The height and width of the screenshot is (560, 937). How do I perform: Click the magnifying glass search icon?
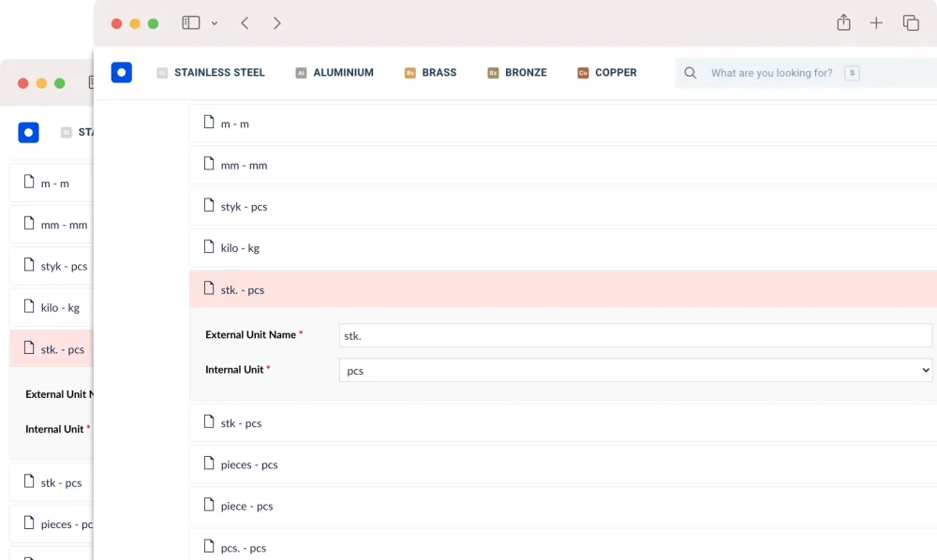[x=690, y=72]
